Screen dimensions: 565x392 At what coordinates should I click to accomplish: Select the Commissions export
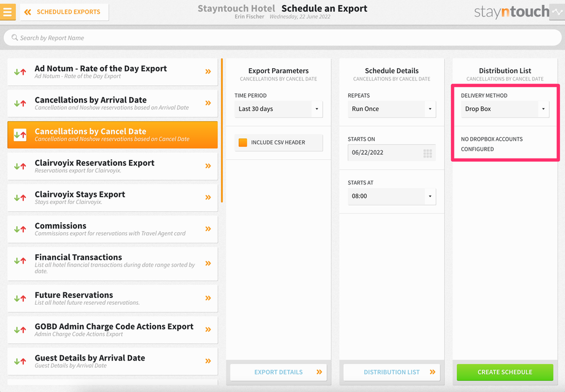(112, 229)
